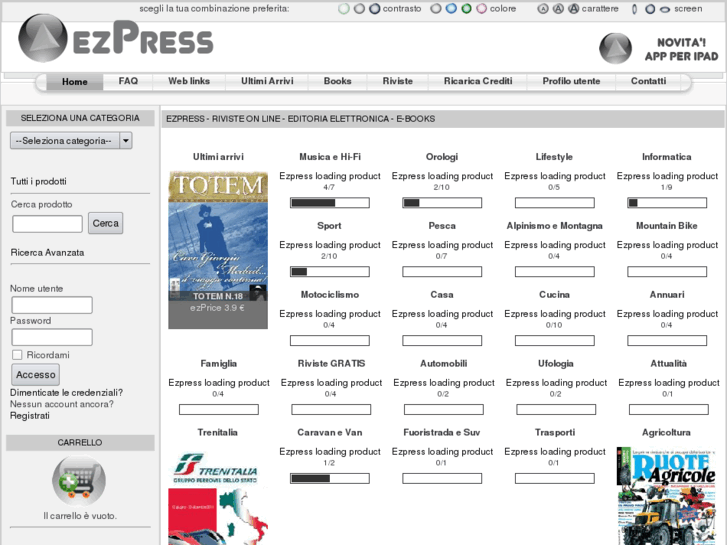Focus the Nome utente field
The width and height of the screenshot is (727, 545).
[52, 305]
